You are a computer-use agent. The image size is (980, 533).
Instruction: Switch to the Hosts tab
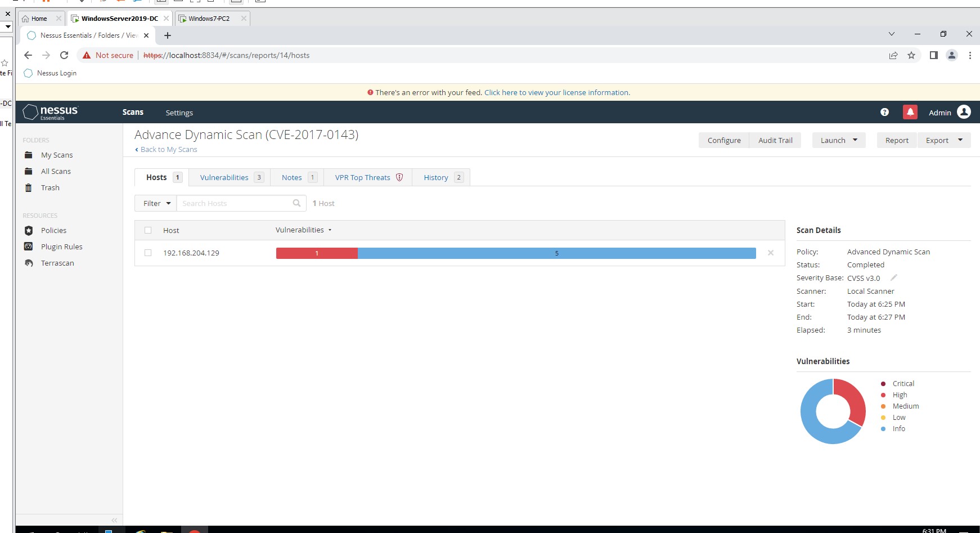(161, 177)
